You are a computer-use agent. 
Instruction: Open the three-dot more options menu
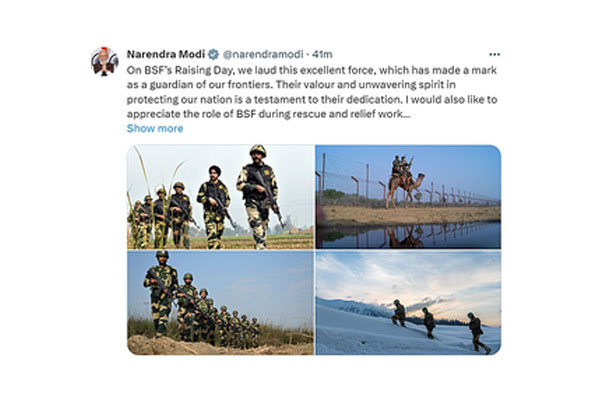(494, 55)
